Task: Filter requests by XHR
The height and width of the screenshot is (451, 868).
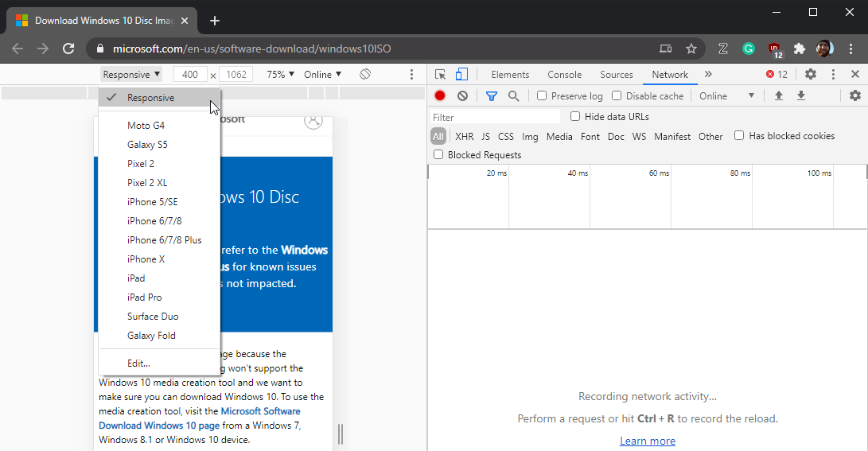Action: pos(465,136)
